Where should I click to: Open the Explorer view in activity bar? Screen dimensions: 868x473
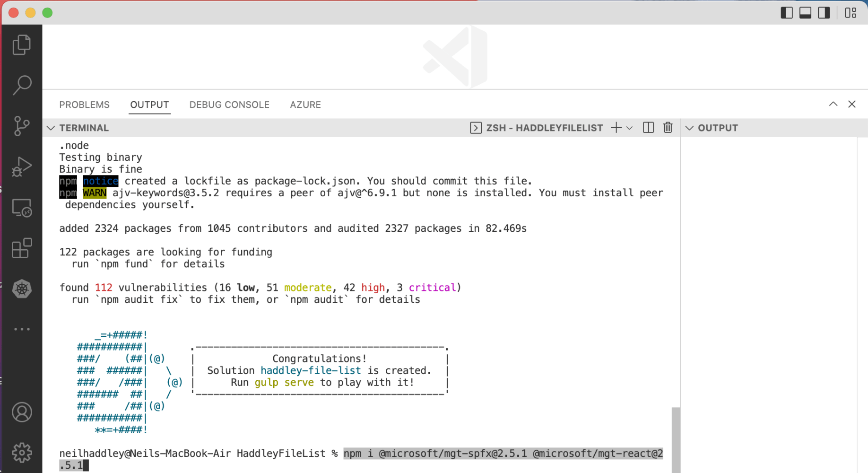(x=22, y=45)
